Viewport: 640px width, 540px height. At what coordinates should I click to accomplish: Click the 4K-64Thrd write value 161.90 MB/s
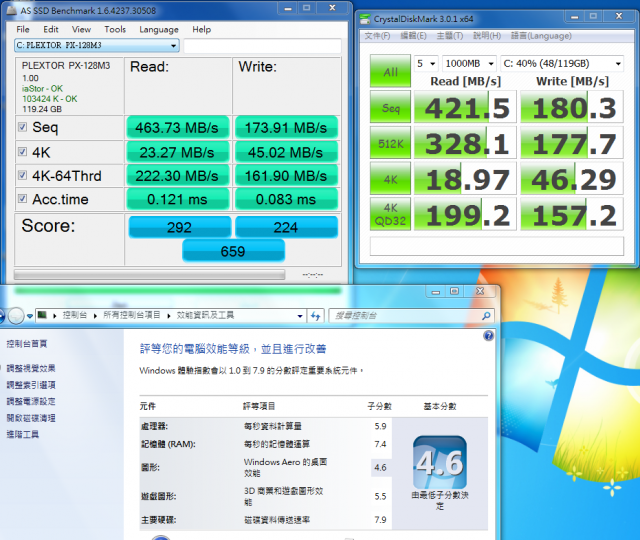[286, 176]
